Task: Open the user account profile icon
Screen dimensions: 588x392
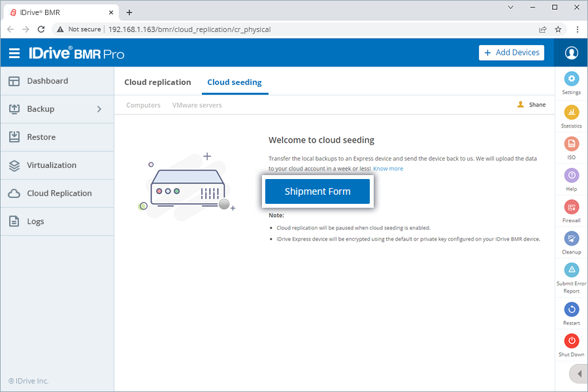Action: [571, 54]
